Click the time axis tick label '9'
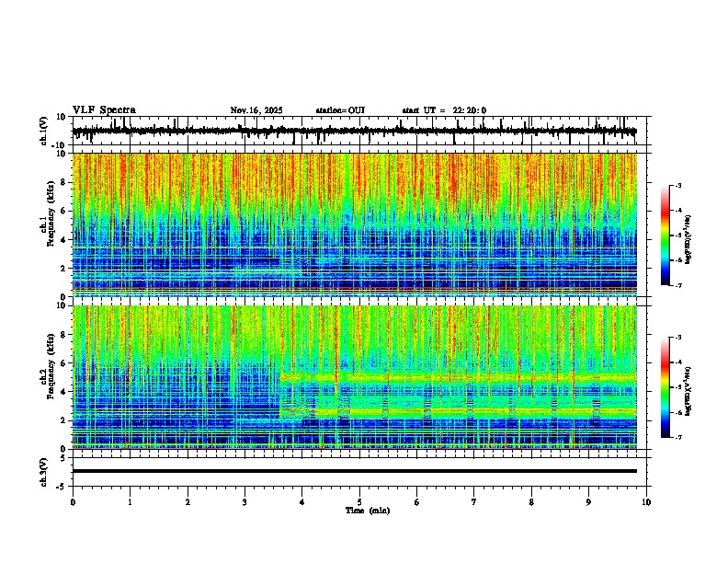This screenshot has width=728, height=563. 588,502
